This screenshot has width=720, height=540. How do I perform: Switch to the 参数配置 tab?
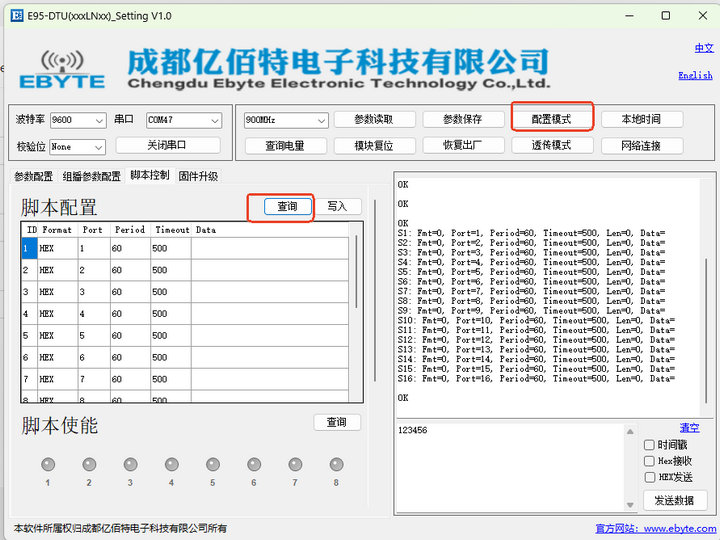pos(33,176)
